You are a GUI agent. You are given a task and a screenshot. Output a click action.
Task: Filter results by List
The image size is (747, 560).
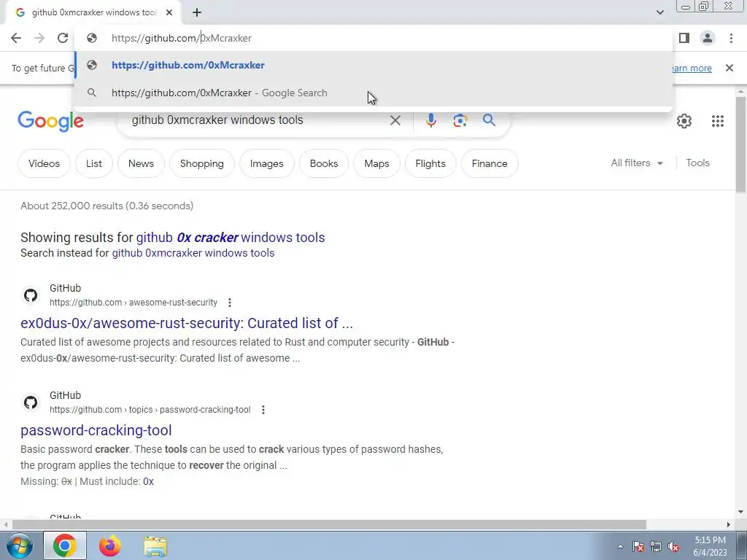pos(94,163)
